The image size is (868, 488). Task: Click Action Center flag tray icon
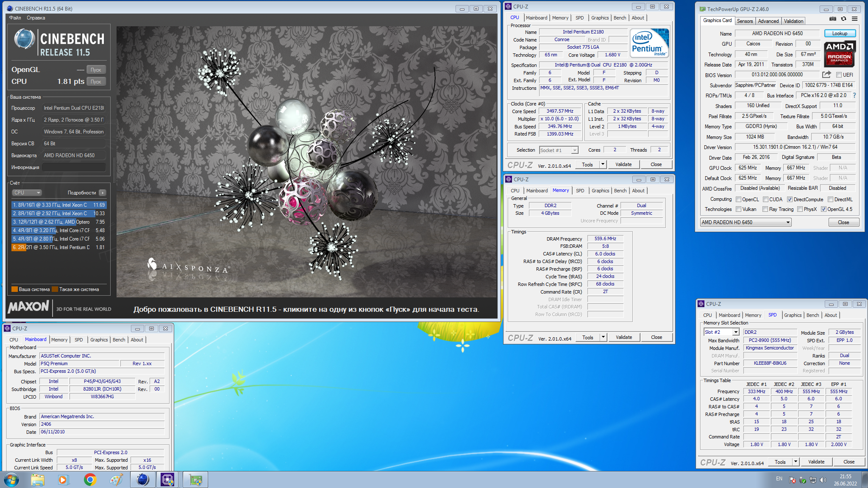tap(793, 480)
